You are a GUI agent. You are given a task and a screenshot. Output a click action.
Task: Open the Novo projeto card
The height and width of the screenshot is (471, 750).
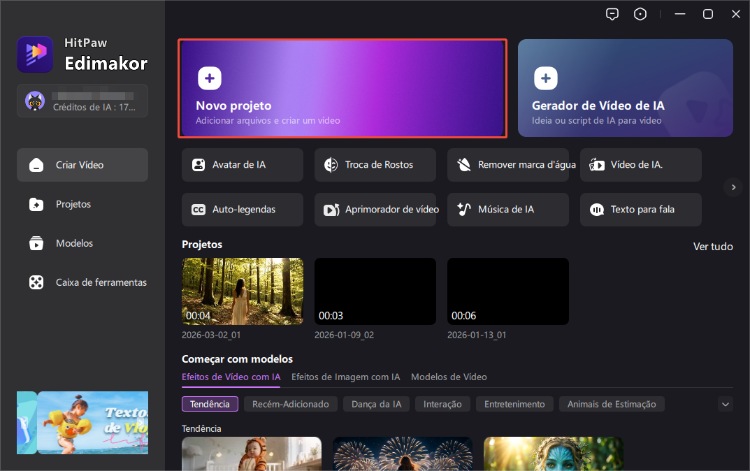pyautogui.click(x=342, y=88)
